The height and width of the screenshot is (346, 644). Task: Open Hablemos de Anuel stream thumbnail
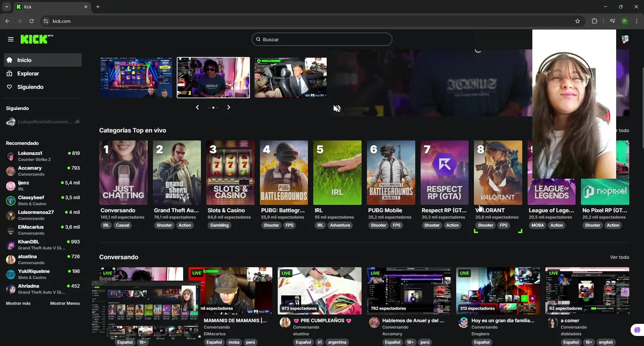(x=408, y=291)
